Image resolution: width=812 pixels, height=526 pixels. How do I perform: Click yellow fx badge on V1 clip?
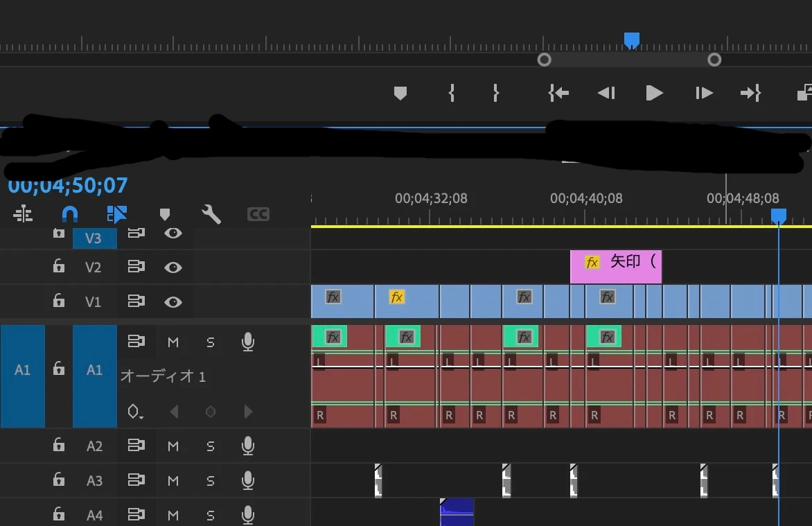coord(397,297)
